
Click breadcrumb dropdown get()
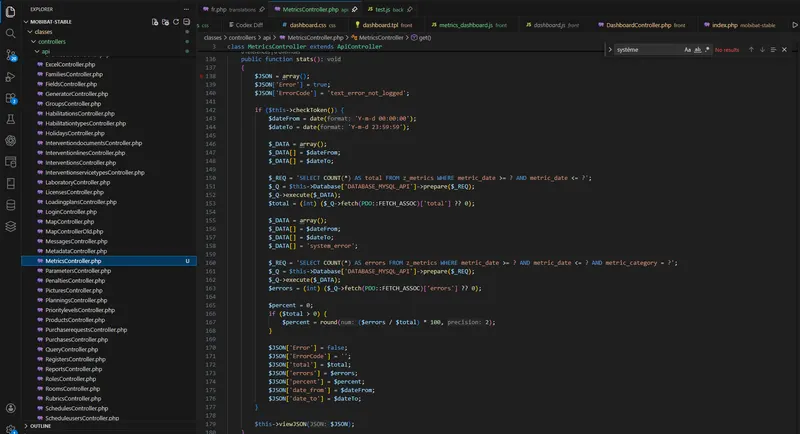point(421,37)
